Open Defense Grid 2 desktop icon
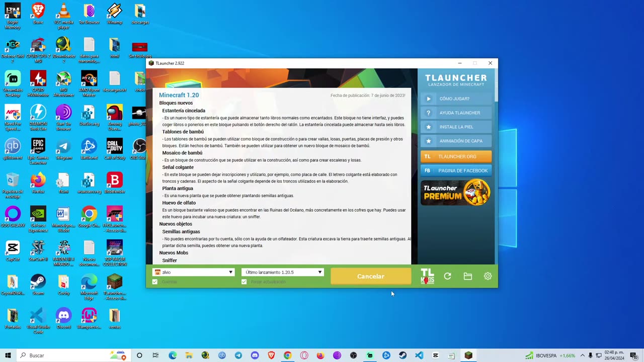 13,50
